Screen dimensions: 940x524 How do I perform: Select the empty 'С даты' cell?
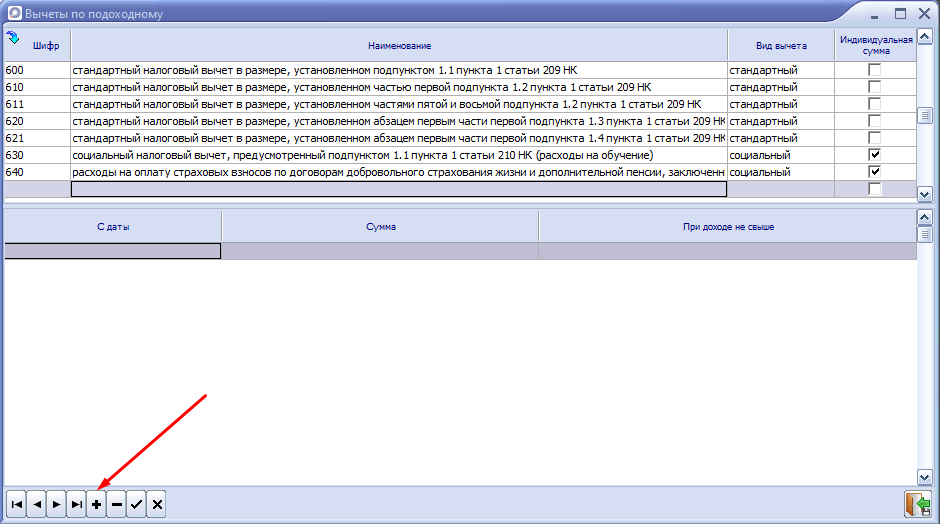coord(112,251)
